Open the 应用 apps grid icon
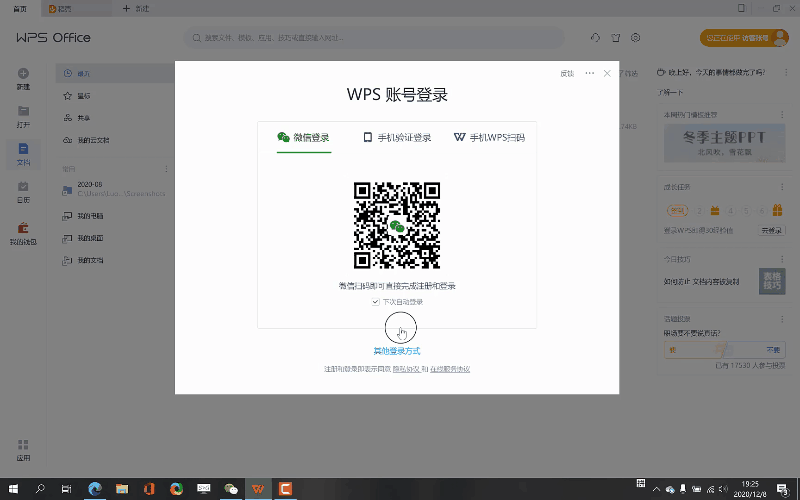800x500 pixels. tap(23, 444)
